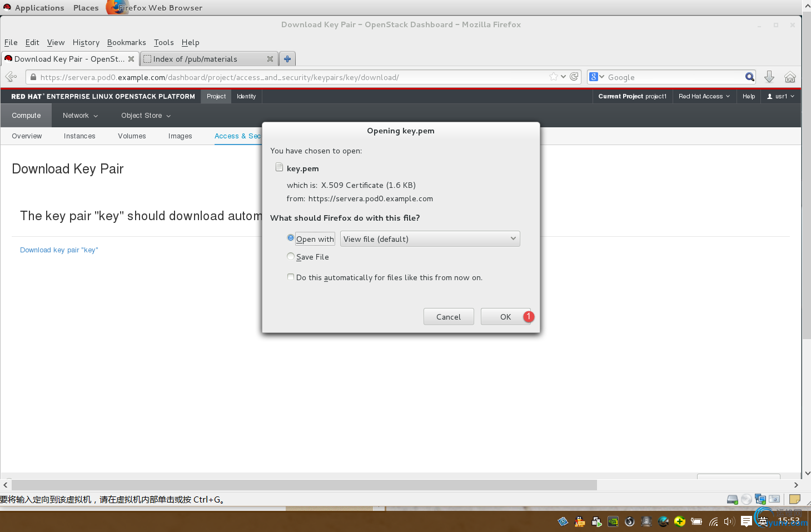Open the Red Hat Access dropdown
The width and height of the screenshot is (811, 532).
point(704,96)
